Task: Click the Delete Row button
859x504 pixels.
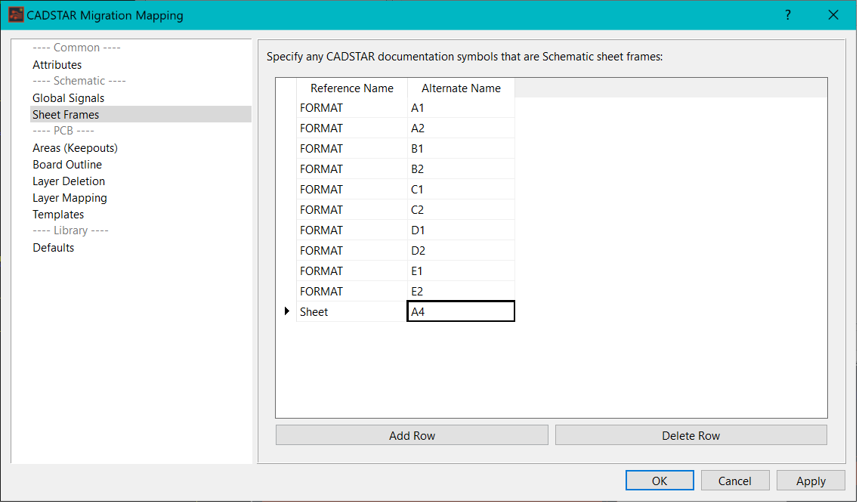Action: (691, 435)
